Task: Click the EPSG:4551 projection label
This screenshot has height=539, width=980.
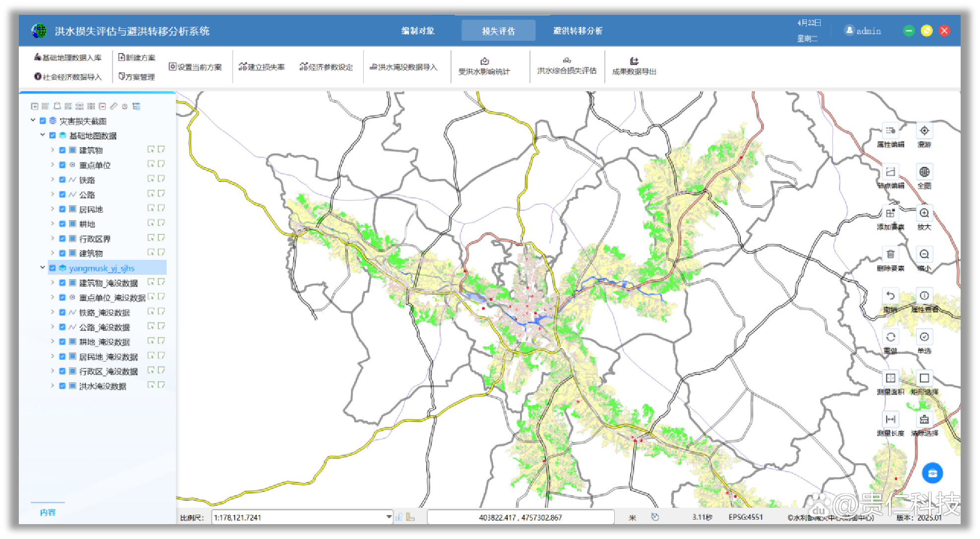Action: 745,517
